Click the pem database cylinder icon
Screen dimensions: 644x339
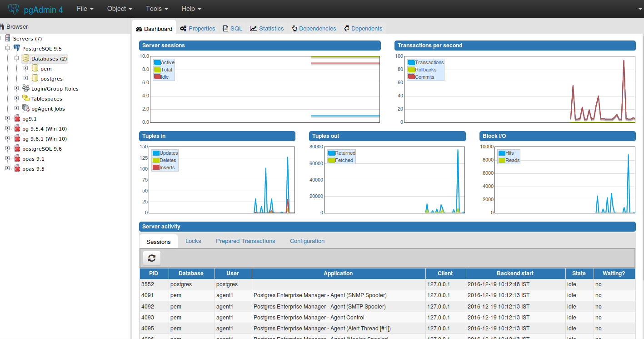coord(35,68)
